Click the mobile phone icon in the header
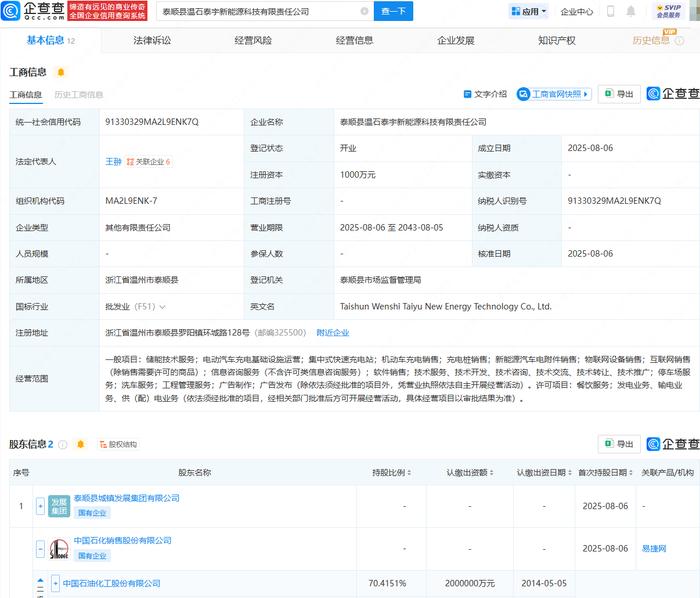 click(610, 11)
